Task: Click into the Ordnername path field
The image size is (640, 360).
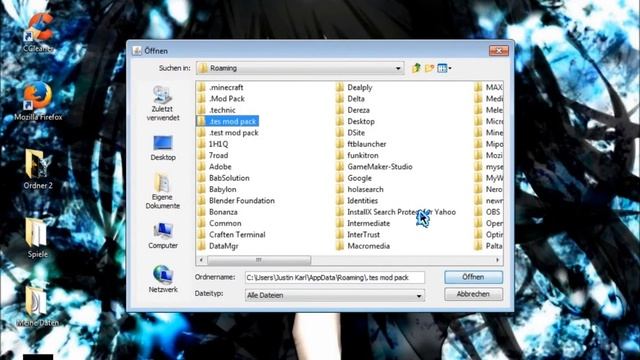Action: tap(334, 278)
